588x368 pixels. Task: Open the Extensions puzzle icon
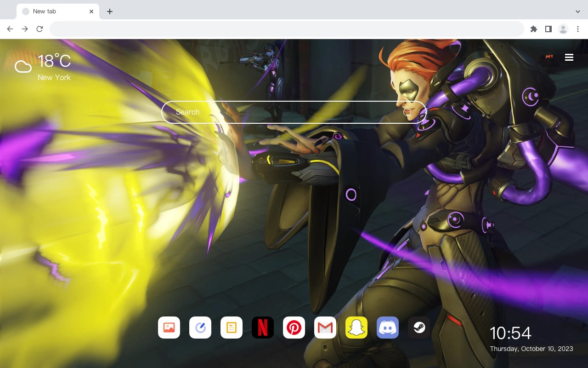tap(533, 29)
